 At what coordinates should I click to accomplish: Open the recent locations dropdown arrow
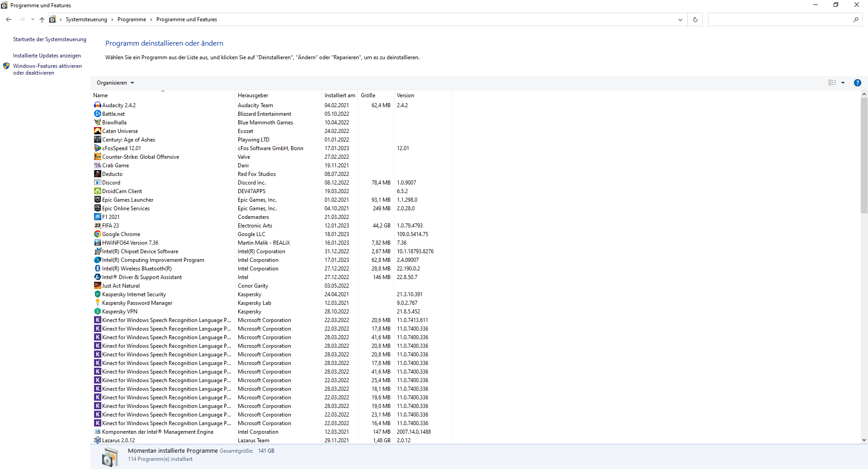point(33,19)
